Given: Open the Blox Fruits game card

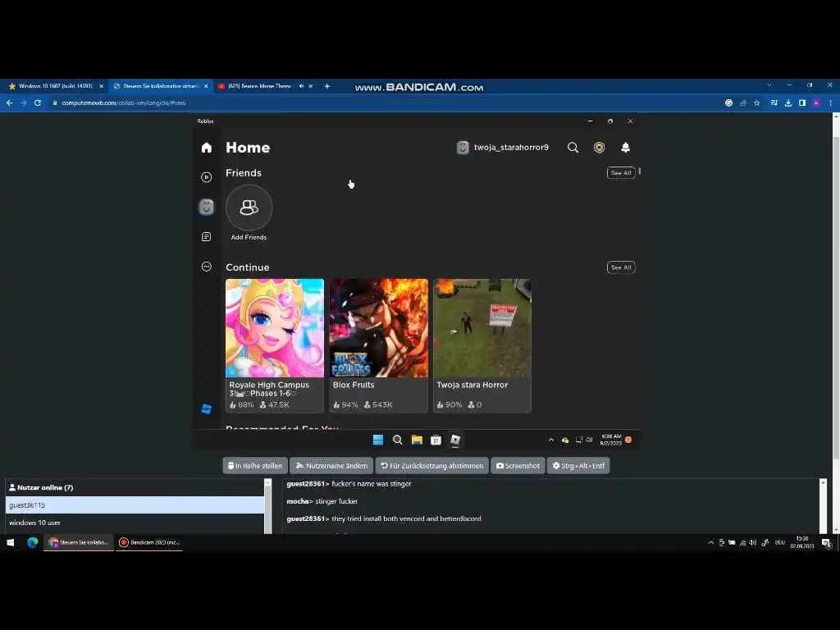Looking at the screenshot, I should click(x=379, y=345).
